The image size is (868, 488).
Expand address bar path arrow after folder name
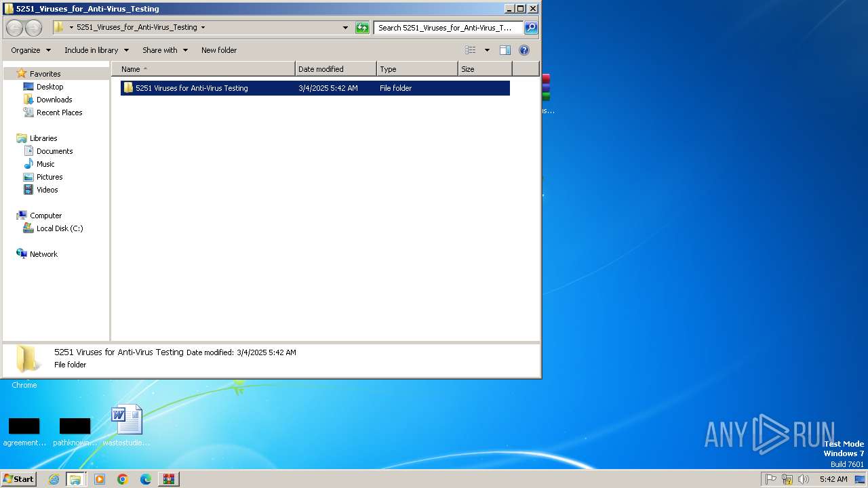203,28
